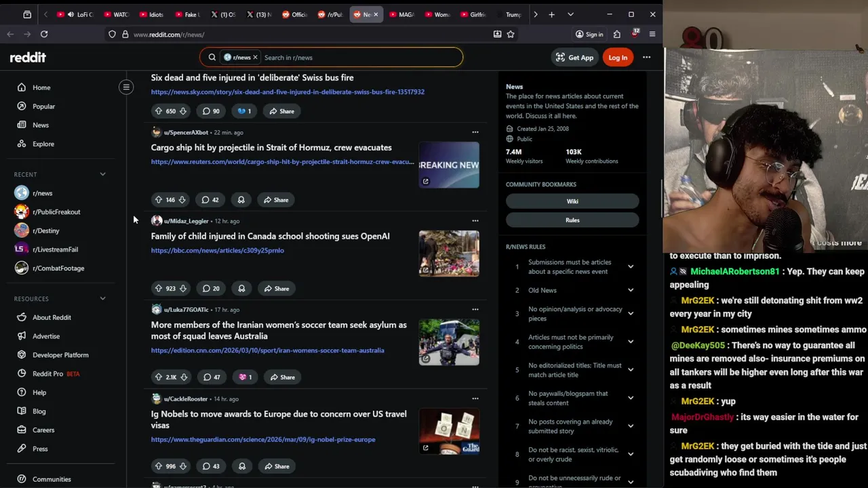Open the community Rules bookmark
The height and width of the screenshot is (488, 868).
572,220
